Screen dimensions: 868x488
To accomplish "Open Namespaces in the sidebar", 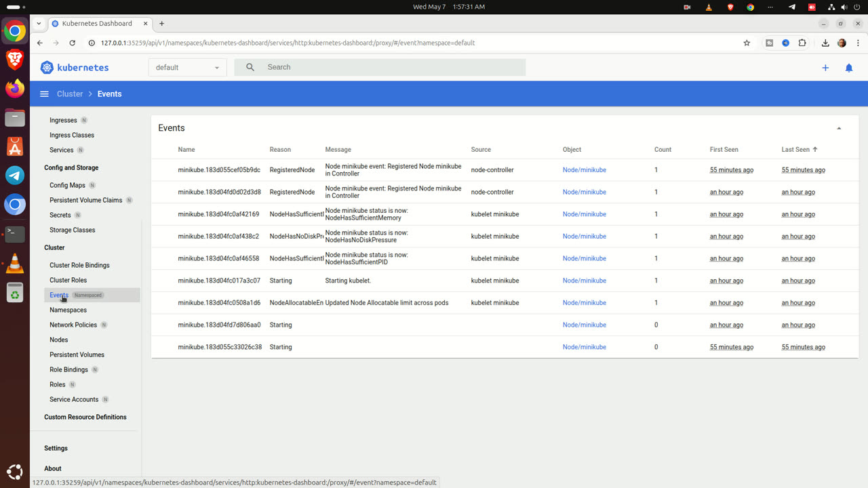I will pyautogui.click(x=68, y=310).
